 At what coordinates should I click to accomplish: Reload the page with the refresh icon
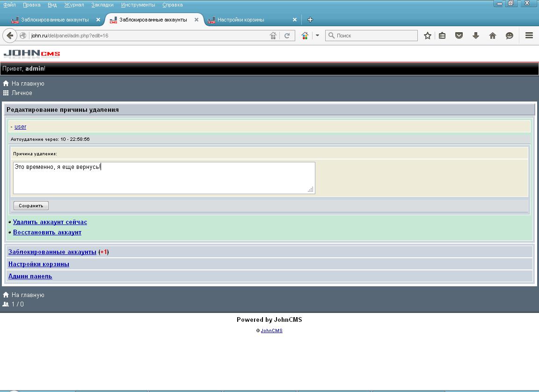coord(287,36)
